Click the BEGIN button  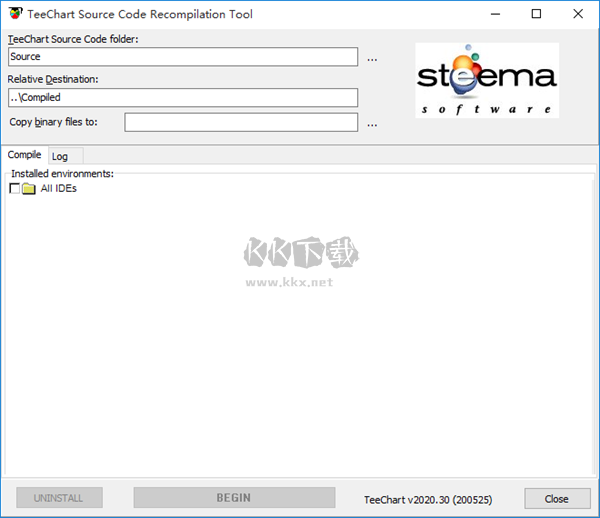coord(234,498)
